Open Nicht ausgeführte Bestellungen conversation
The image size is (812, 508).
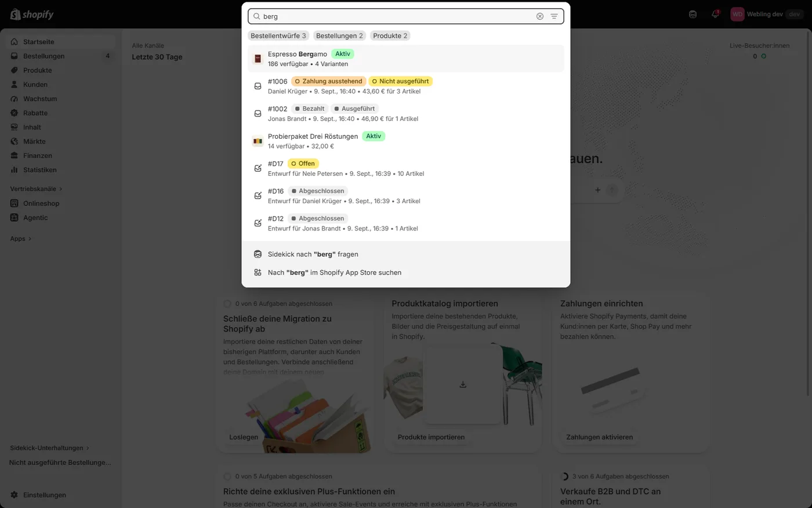pos(60,463)
